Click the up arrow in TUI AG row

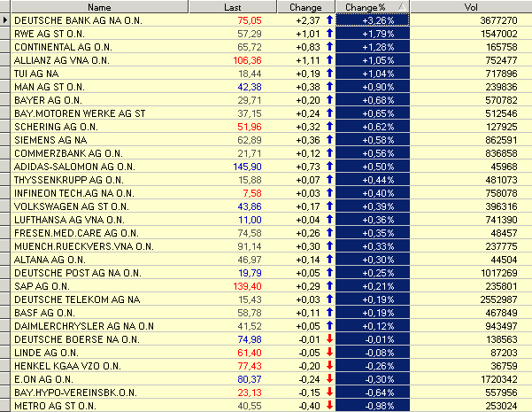329,73
